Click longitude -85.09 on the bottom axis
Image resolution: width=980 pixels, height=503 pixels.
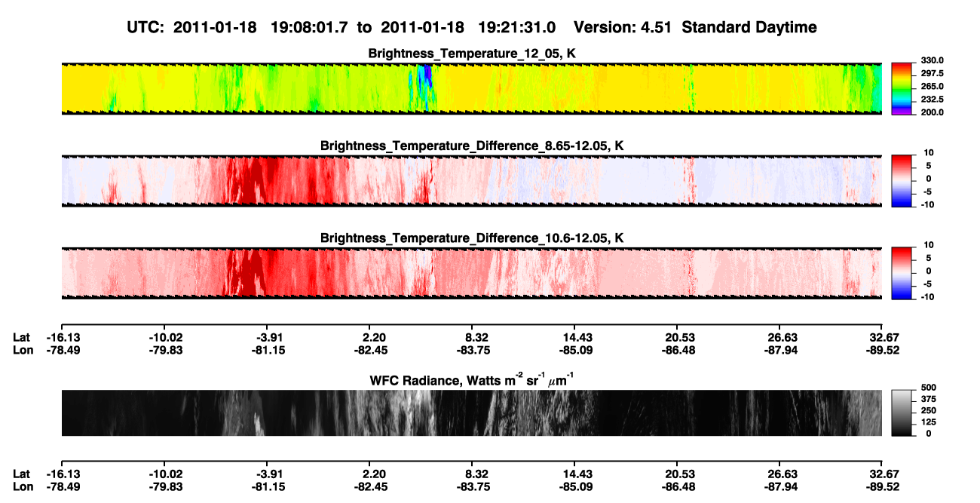coord(576,487)
